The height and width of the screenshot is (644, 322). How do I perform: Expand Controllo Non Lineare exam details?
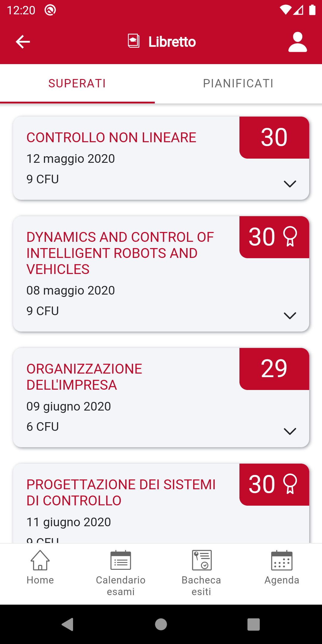click(290, 184)
